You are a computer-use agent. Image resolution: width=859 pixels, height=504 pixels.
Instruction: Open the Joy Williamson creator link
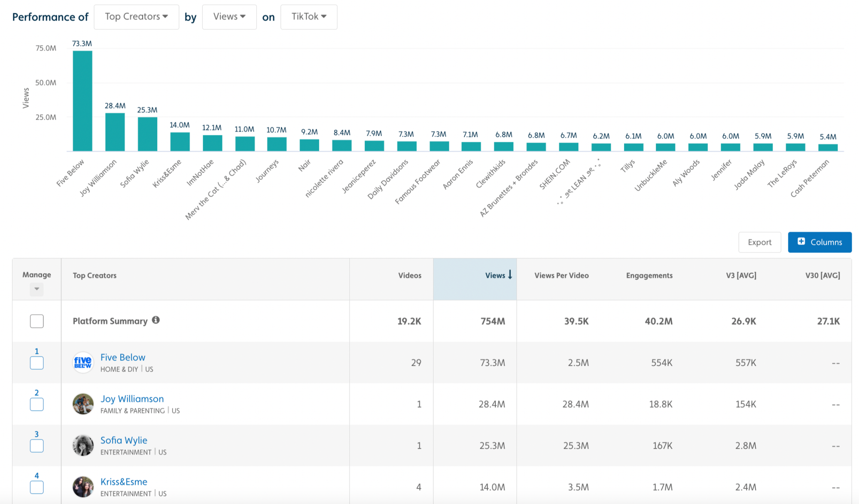click(132, 399)
